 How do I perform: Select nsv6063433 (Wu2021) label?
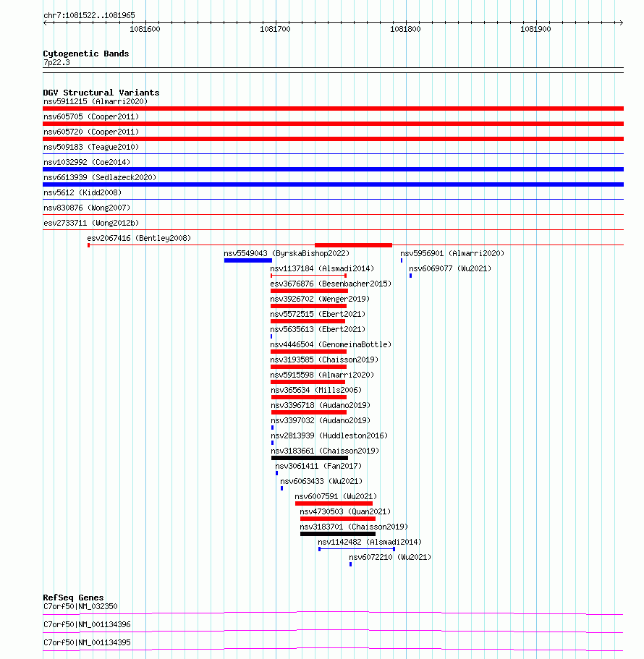point(321,481)
